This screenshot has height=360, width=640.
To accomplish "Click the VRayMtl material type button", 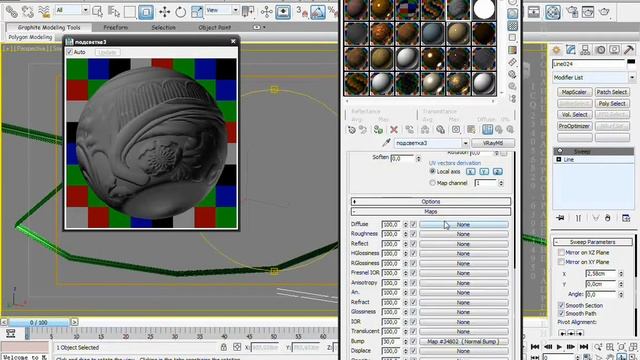I will [x=493, y=143].
